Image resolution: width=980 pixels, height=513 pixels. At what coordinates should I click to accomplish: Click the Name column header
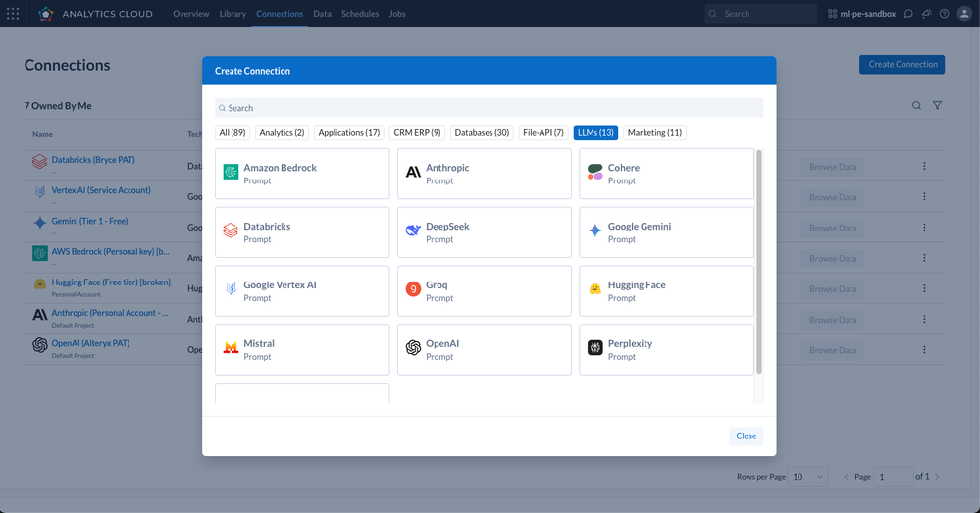42,134
